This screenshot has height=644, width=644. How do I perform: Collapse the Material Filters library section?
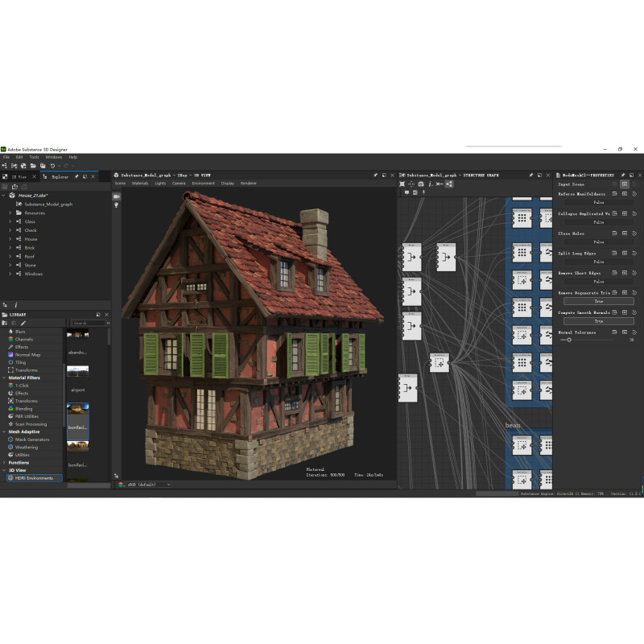(x=3, y=378)
